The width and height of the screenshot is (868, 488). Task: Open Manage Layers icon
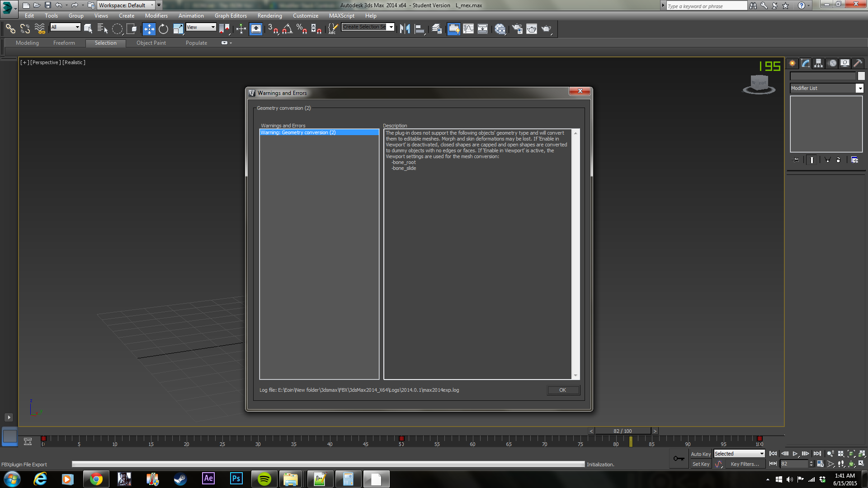click(437, 29)
